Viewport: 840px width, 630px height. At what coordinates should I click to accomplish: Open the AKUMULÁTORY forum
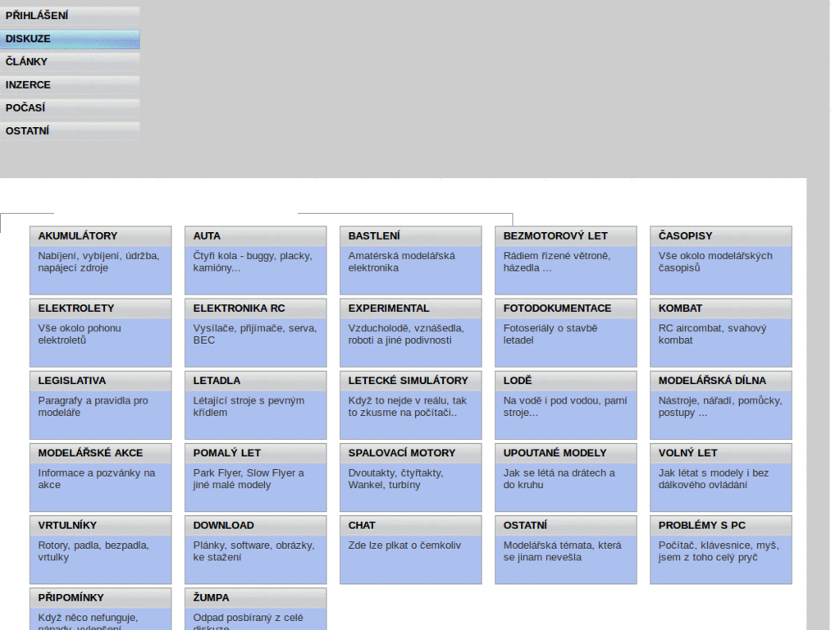click(78, 235)
